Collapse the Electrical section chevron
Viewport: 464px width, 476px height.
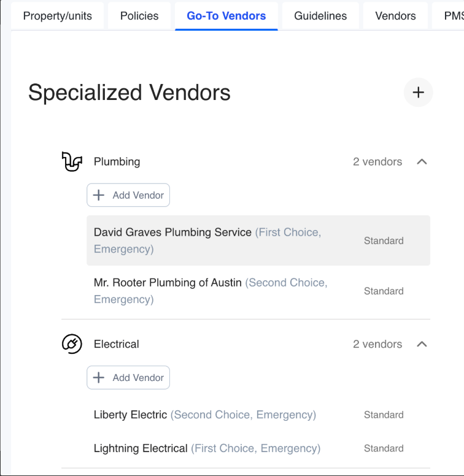422,344
